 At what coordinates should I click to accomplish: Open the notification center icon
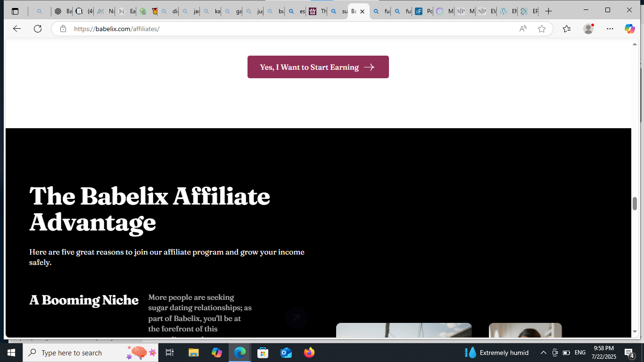click(629, 353)
